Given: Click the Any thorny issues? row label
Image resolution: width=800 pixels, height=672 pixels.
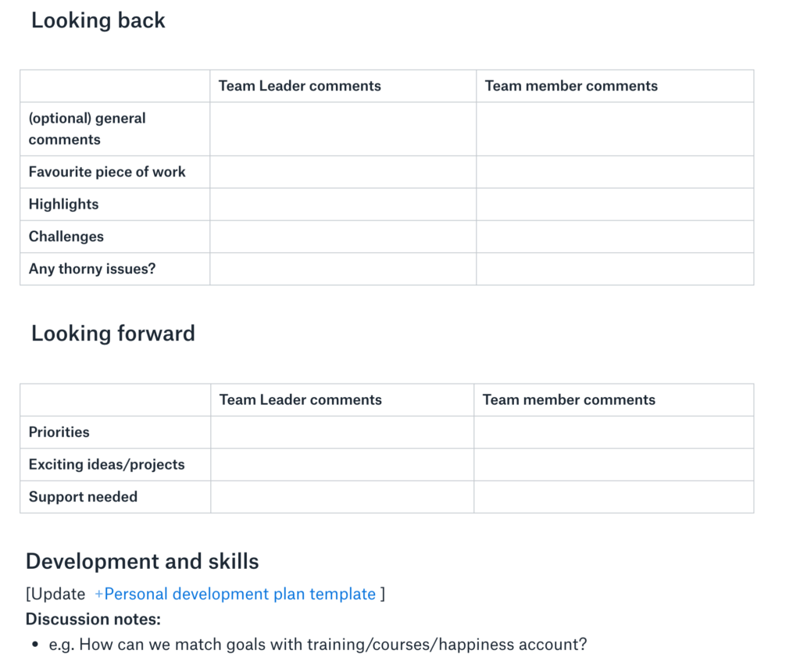Looking at the screenshot, I should pyautogui.click(x=92, y=269).
